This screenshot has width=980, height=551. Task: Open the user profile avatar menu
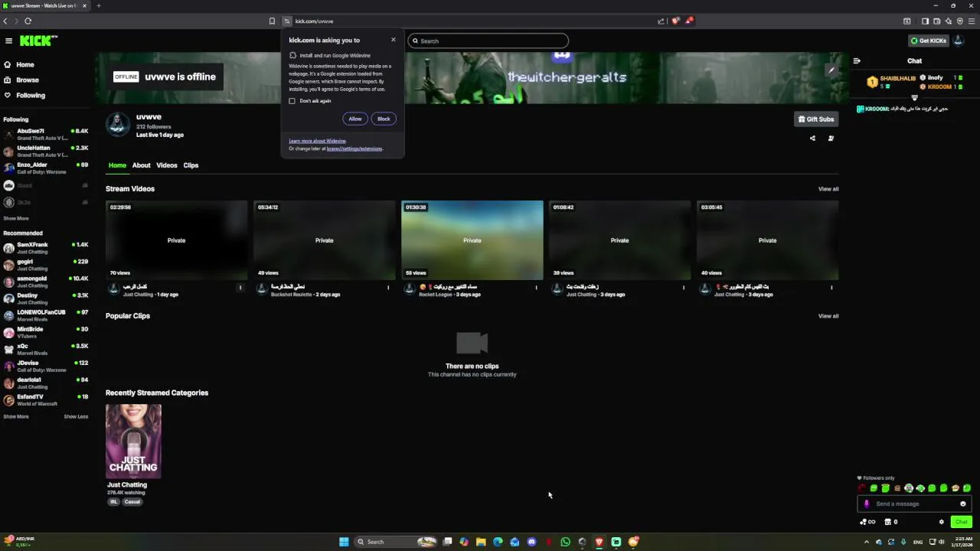[x=960, y=41]
